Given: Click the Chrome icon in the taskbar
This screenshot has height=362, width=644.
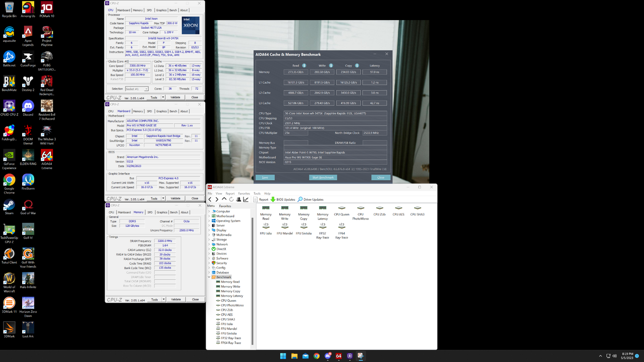Looking at the screenshot, I should tap(316, 356).
